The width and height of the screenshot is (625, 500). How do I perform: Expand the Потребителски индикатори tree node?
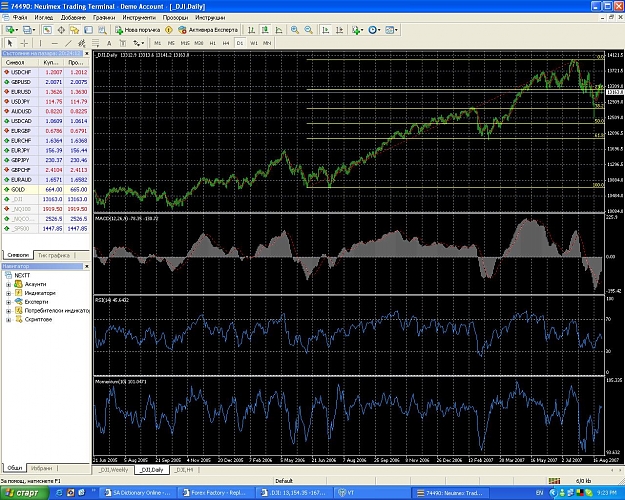click(8, 311)
